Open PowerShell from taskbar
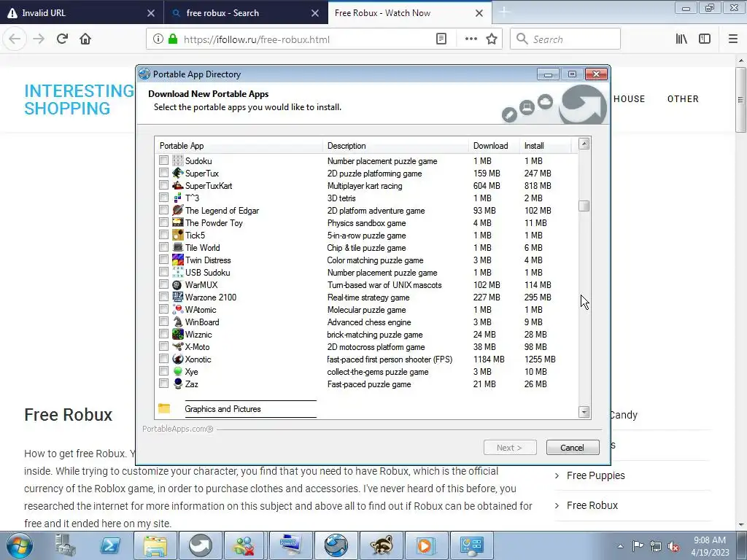747x560 pixels. (x=110, y=545)
